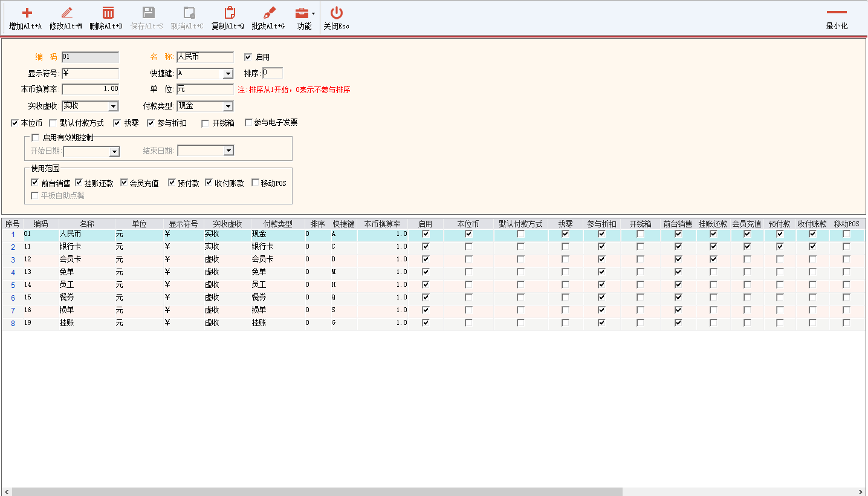The image size is (868, 496).
Task: Open the 快捷键 dropdown
Action: point(228,74)
